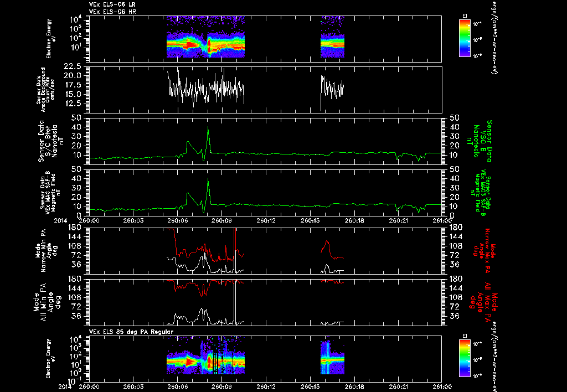Select the "VEx ELS 85 deg PA Regular" title

tap(131, 332)
